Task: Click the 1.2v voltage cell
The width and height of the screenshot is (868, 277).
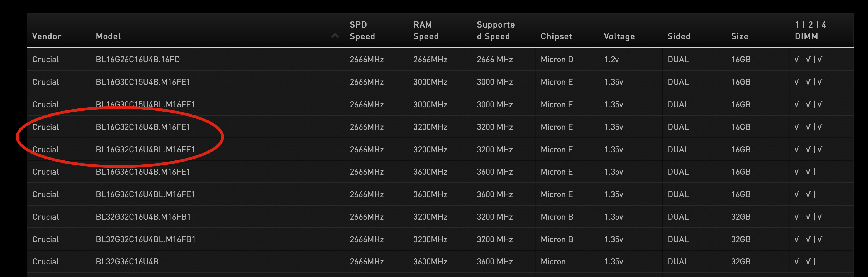Action: coord(611,60)
